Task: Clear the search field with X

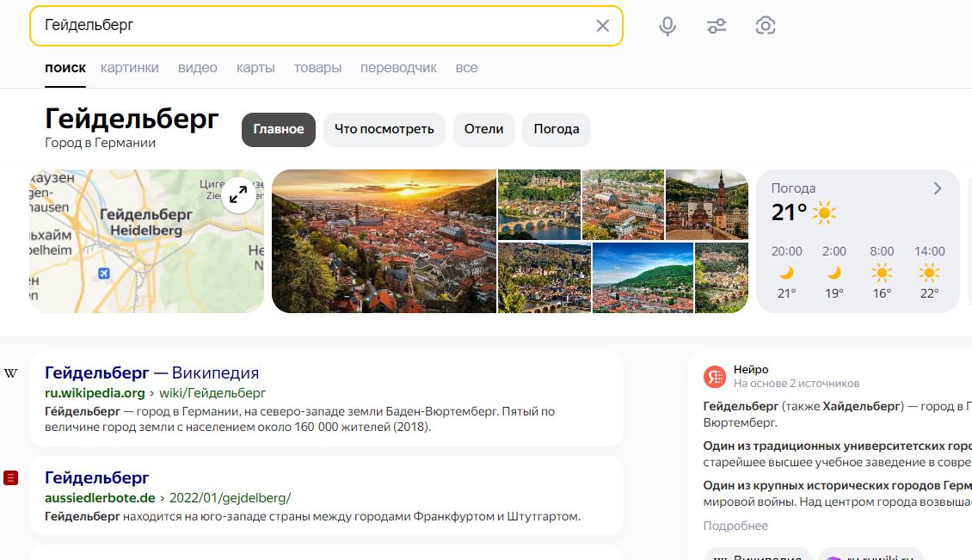Action: tap(602, 26)
